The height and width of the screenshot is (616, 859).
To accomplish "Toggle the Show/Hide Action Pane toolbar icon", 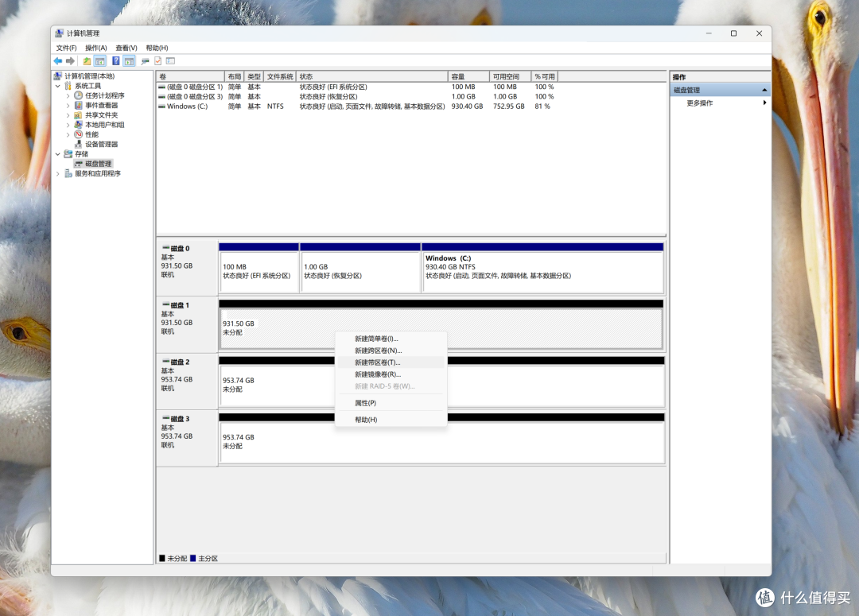I will (x=129, y=60).
